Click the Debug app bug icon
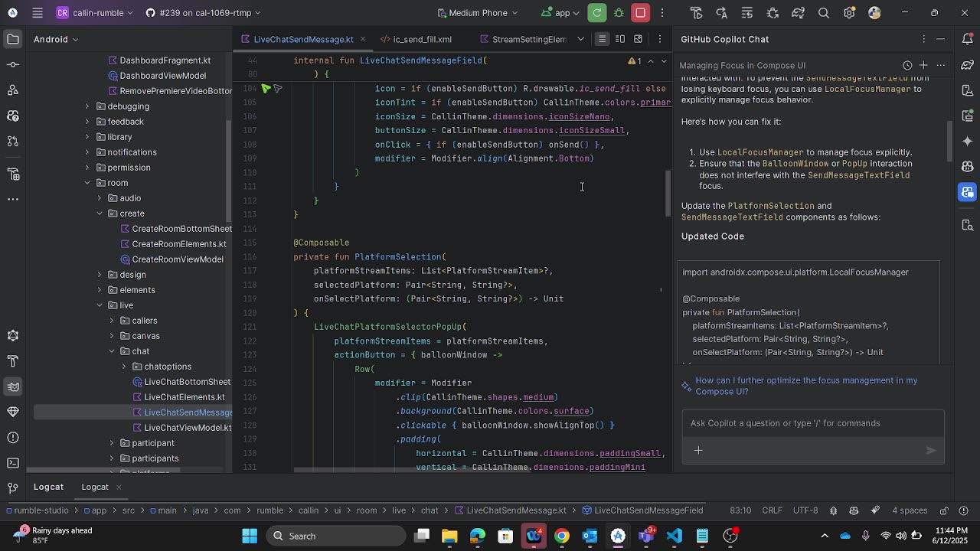Image resolution: width=980 pixels, height=551 pixels. tap(619, 13)
